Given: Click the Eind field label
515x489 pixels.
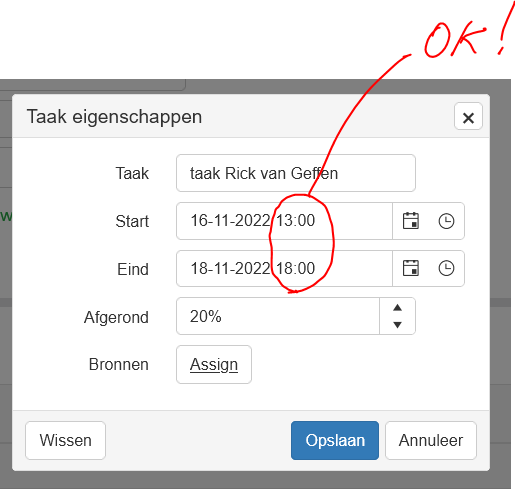Looking at the screenshot, I should point(133,269).
